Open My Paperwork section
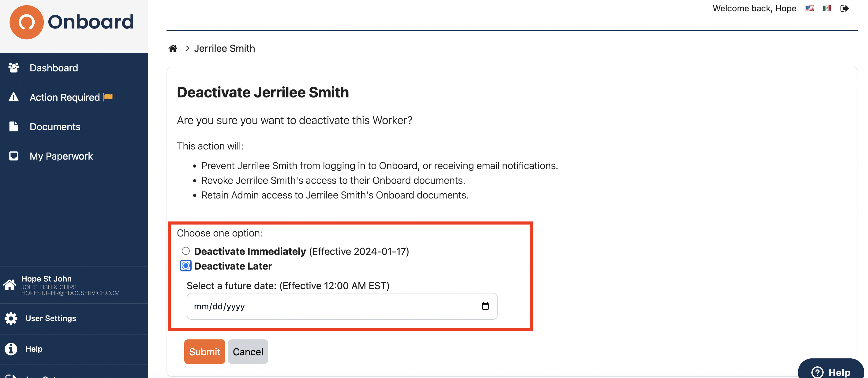This screenshot has width=868, height=378. (x=61, y=156)
